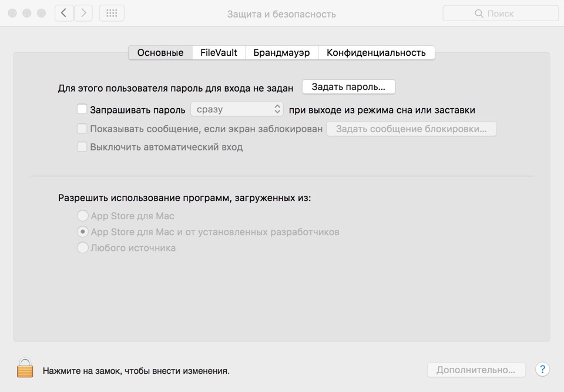Screen dimensions: 564x392
Task: Go forward with the right arrow button
Action: coord(83,14)
